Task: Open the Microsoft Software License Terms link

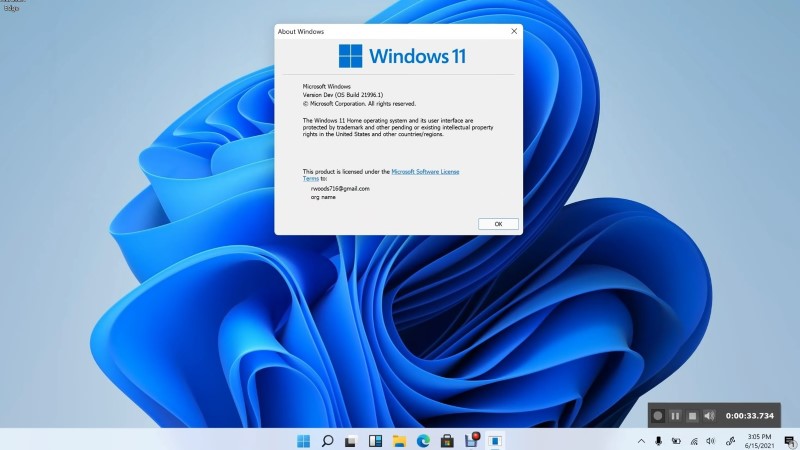Action: click(425, 172)
